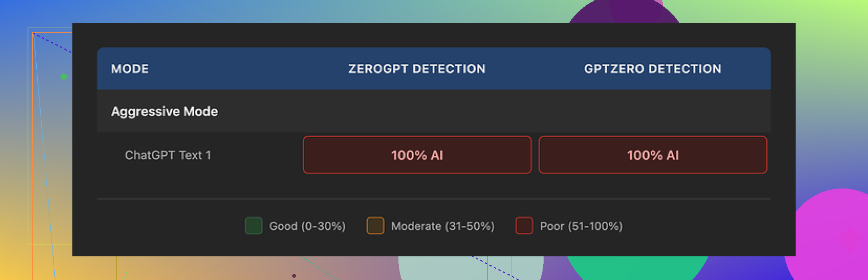Click the green Good legend swatch
The height and width of the screenshot is (280, 868).
(254, 226)
